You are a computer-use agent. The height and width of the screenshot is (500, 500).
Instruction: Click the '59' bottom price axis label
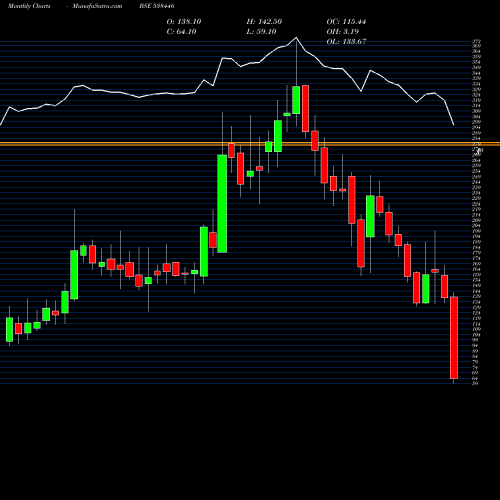475,384
